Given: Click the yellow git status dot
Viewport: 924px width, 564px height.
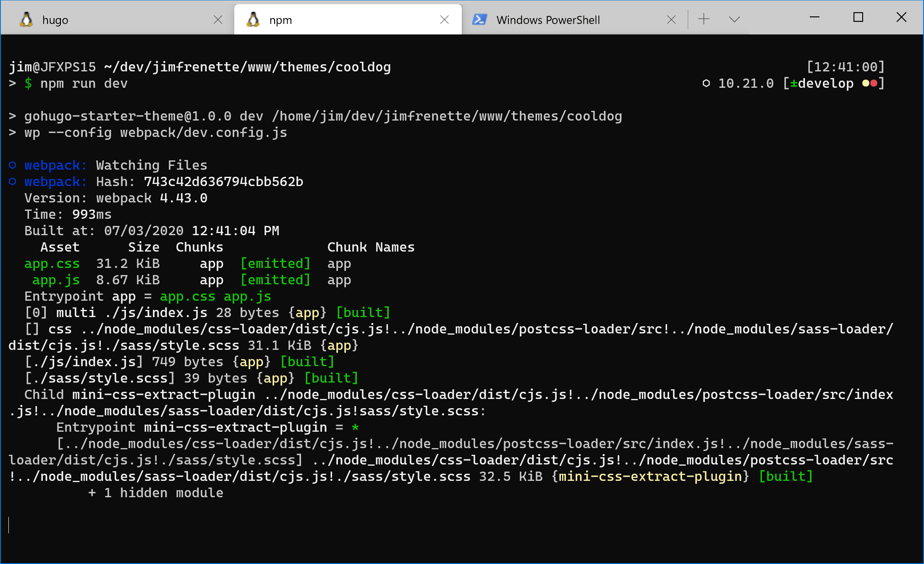Looking at the screenshot, I should 866,83.
